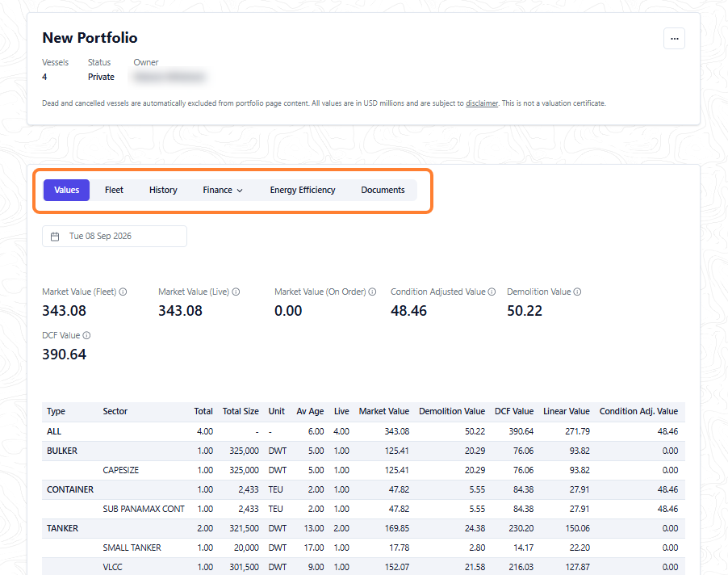728x575 pixels.
Task: Open the date picker showing Tue 08 Sep 2026
Action: pos(115,237)
